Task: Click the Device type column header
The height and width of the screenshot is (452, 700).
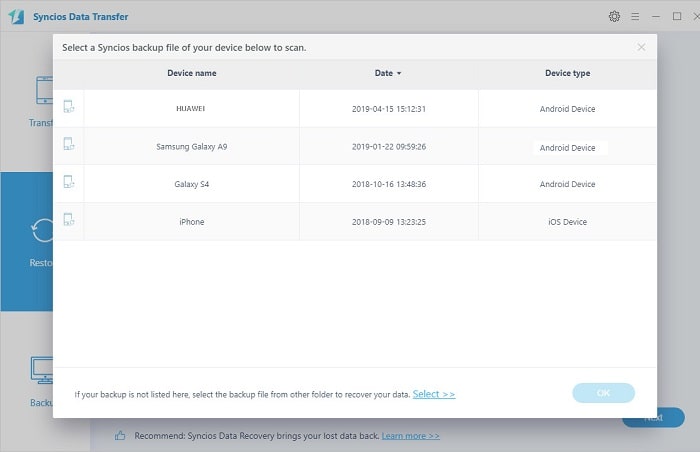Action: tap(567, 73)
